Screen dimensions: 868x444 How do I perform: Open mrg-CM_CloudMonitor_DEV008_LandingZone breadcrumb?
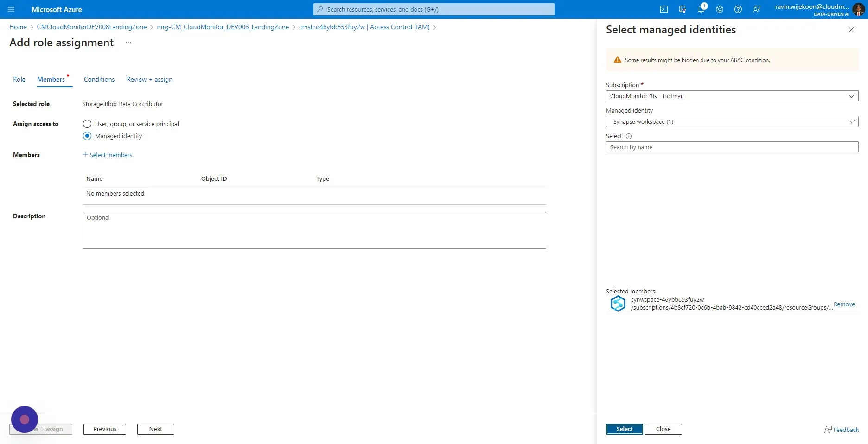(223, 27)
